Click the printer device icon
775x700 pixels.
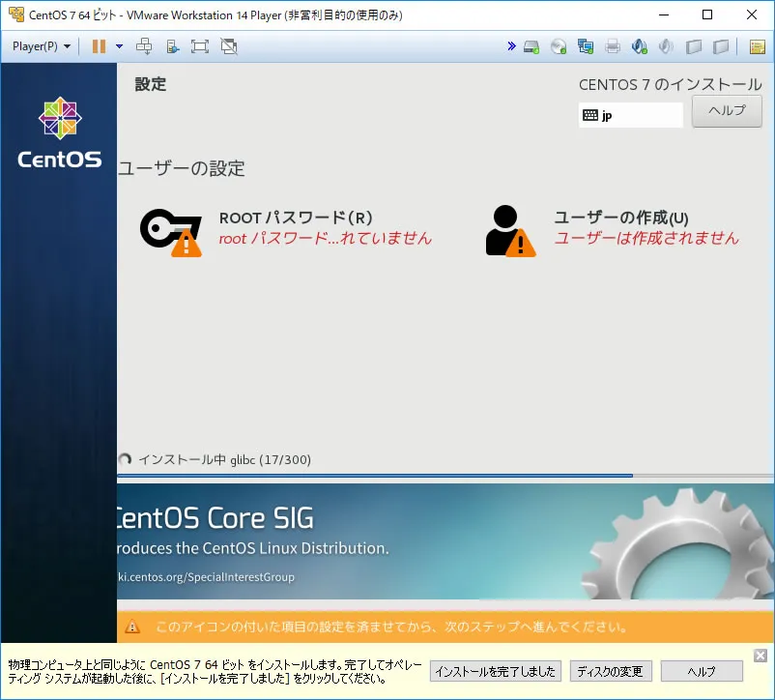coord(613,47)
